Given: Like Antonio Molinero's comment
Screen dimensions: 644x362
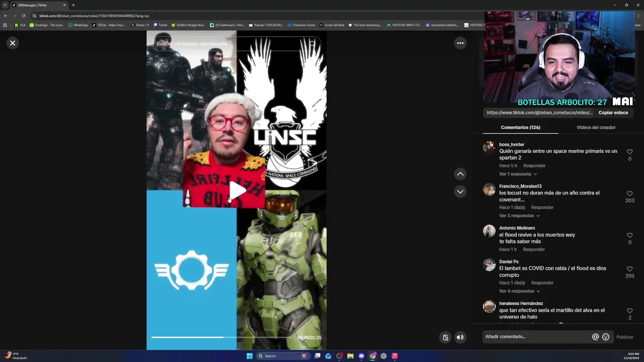Looking at the screenshot, I should point(629,235).
